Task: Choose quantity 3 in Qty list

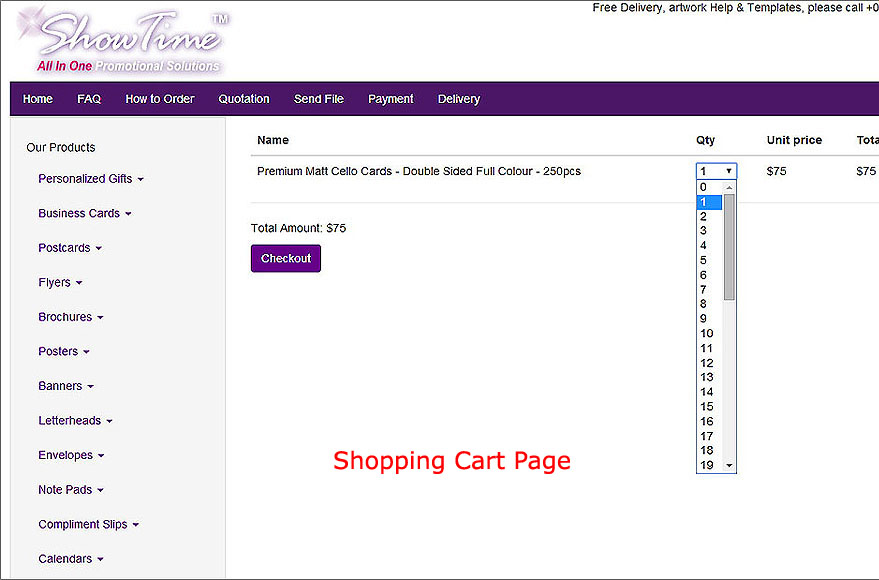Action: (x=710, y=231)
